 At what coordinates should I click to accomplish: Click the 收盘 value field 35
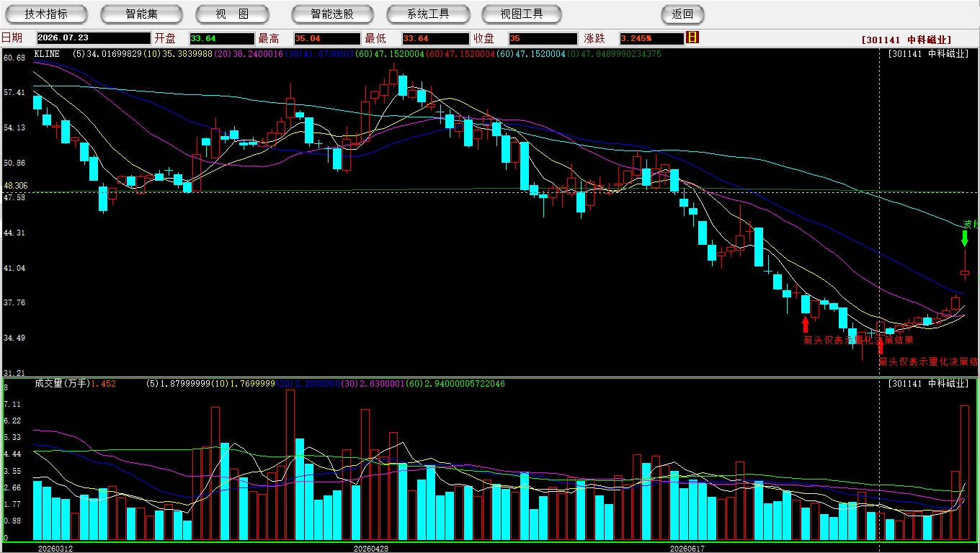(543, 38)
